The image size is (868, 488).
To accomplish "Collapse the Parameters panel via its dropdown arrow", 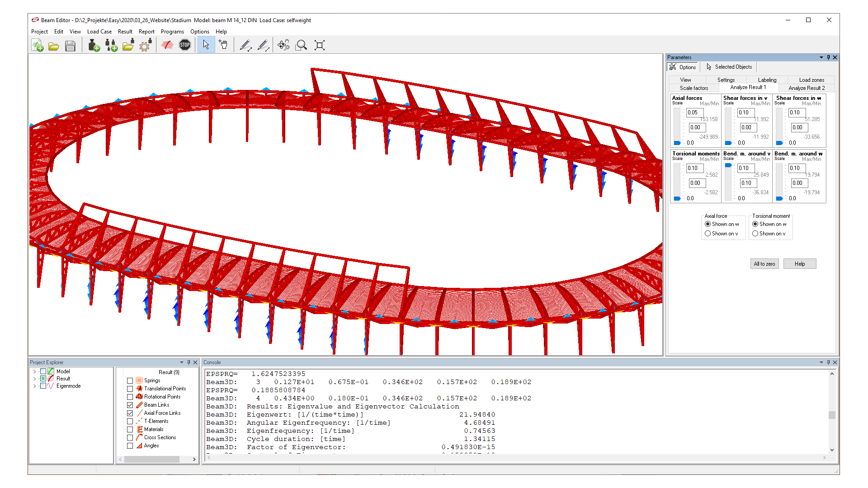I will [821, 57].
